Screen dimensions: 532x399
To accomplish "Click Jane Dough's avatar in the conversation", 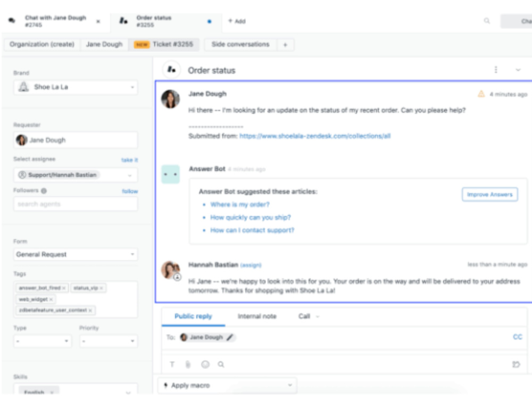I will [170, 99].
